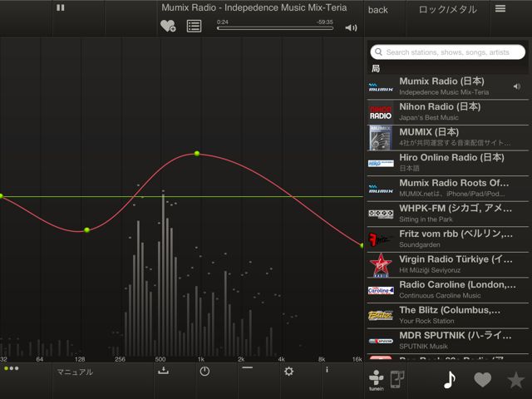Screen dimensions: 532x399
Task: Click the flatten line icon in bottom toolbar
Action: (x=248, y=367)
